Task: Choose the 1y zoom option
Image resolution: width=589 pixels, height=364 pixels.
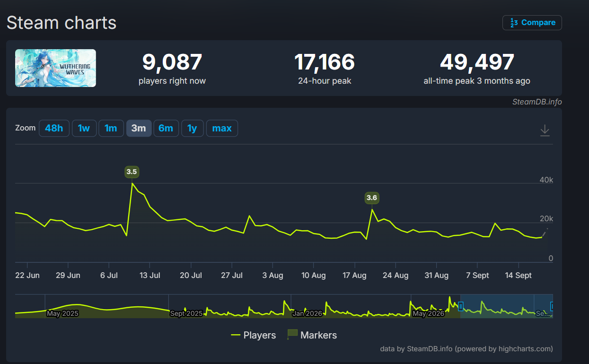Action: (x=192, y=128)
